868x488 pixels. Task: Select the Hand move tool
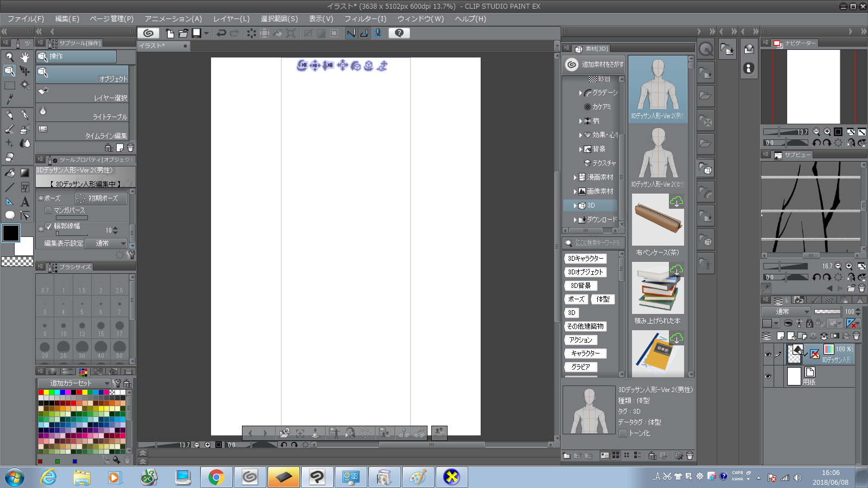(x=25, y=56)
